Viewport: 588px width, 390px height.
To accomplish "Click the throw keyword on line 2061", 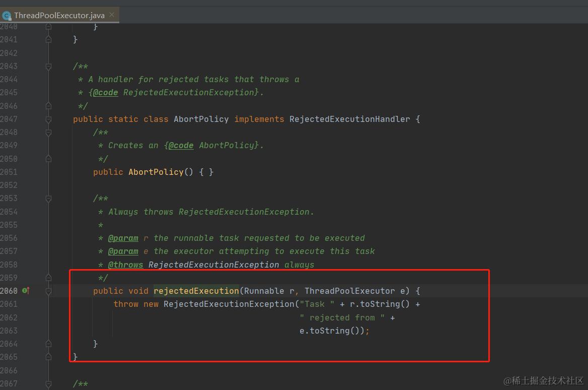I will pyautogui.click(x=126, y=304).
